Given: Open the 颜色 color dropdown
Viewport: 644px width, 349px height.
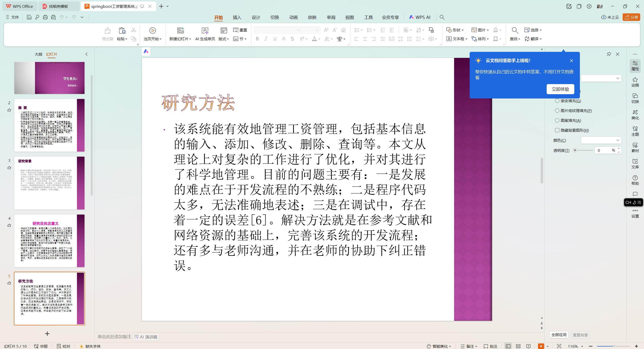Looking at the screenshot, I should click(601, 140).
